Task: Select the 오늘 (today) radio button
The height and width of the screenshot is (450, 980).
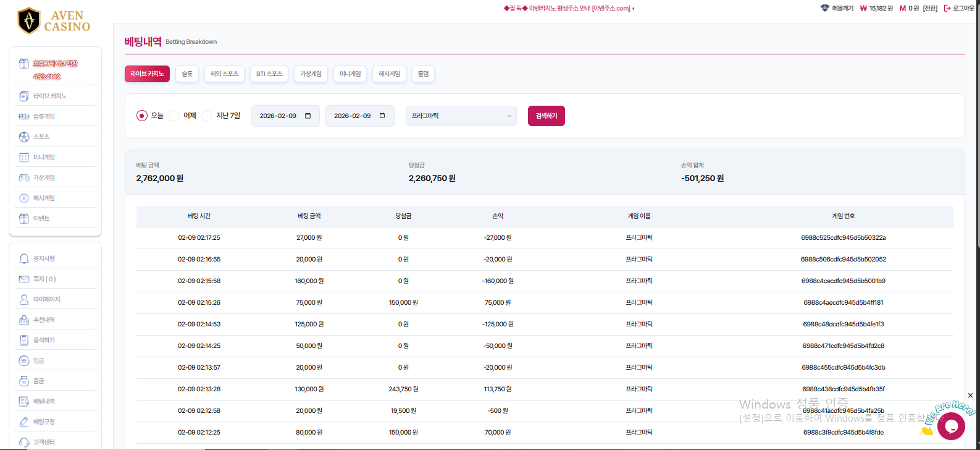Action: (x=142, y=116)
